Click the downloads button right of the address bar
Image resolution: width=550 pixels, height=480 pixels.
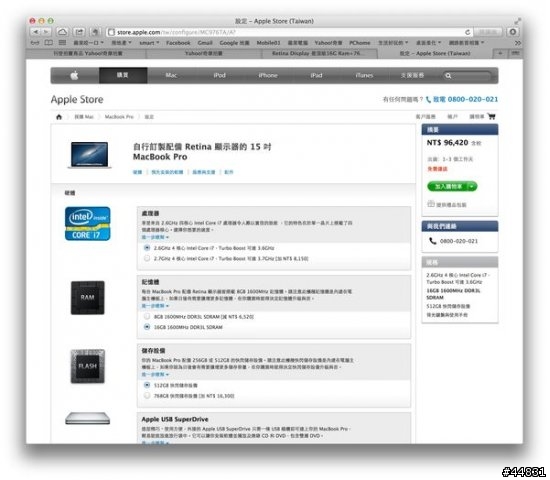pyautogui.click(x=513, y=32)
